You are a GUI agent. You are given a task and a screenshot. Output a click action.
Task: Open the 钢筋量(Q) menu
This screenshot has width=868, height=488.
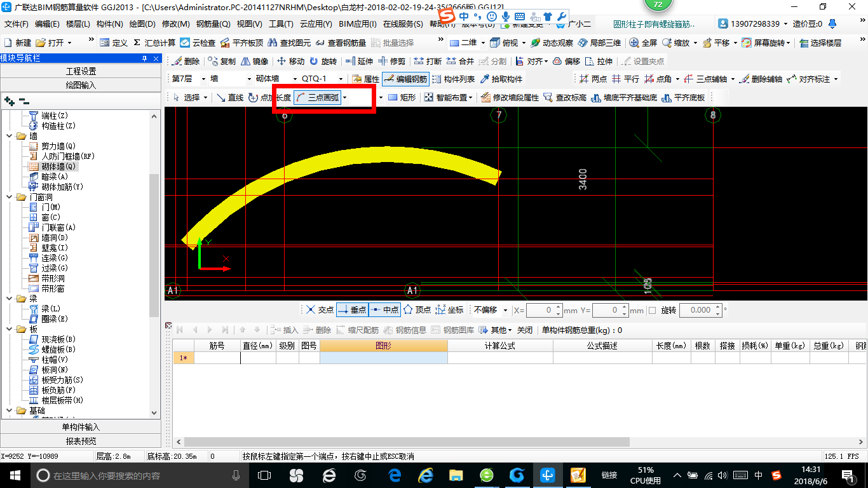pyautogui.click(x=214, y=24)
